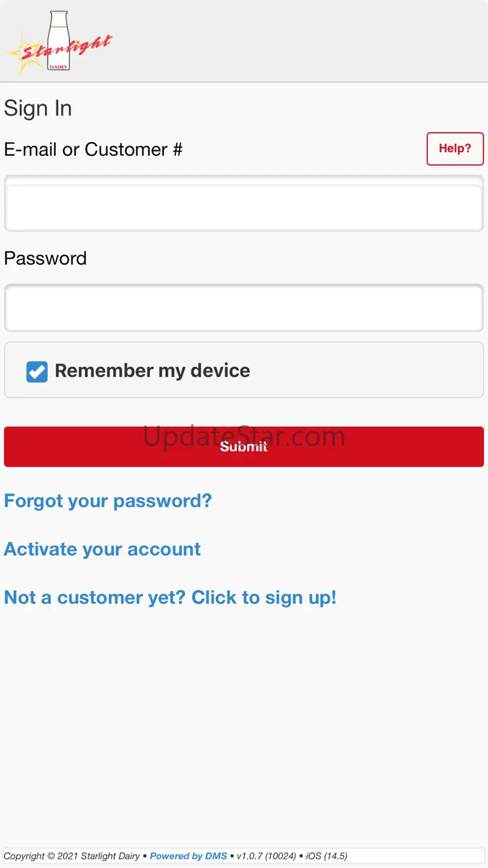Click the milk bottle in the logo
This screenshot has width=488, height=868.
point(59,41)
